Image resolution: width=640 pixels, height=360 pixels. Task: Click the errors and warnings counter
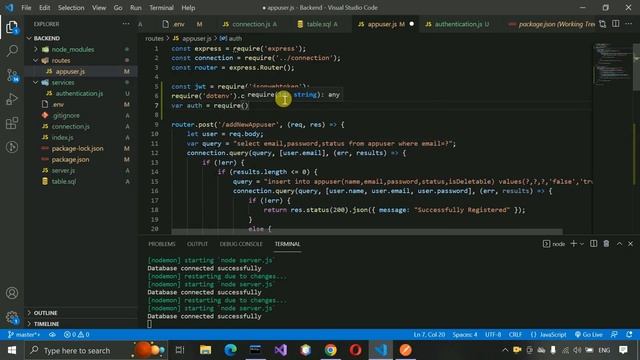click(76, 335)
